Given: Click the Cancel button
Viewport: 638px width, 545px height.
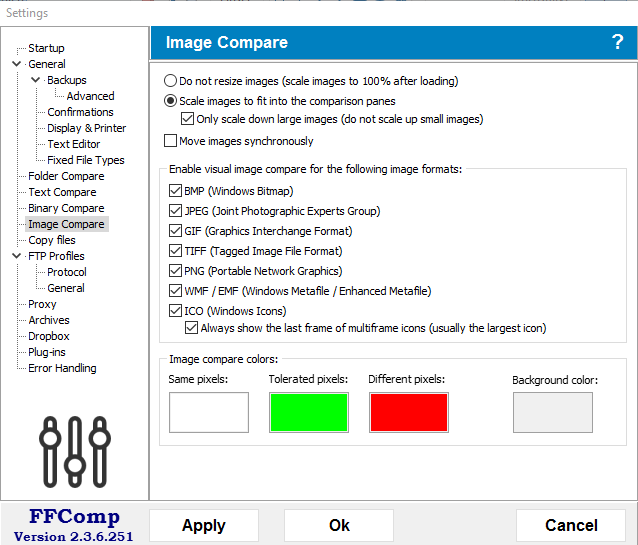Looking at the screenshot, I should click(x=571, y=526).
